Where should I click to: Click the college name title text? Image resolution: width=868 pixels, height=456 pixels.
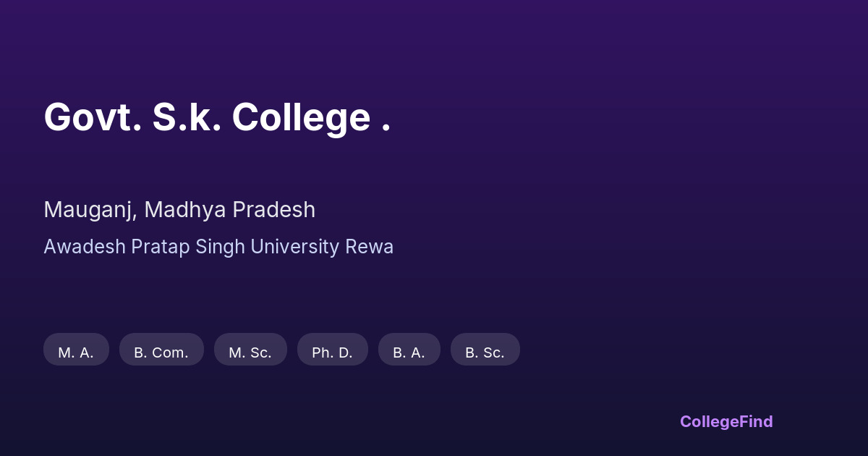[x=217, y=117]
